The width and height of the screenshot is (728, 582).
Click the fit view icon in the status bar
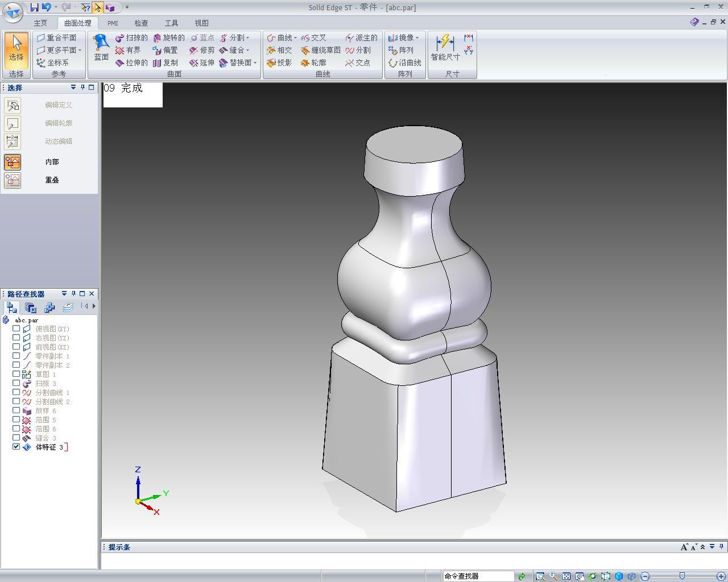click(566, 576)
